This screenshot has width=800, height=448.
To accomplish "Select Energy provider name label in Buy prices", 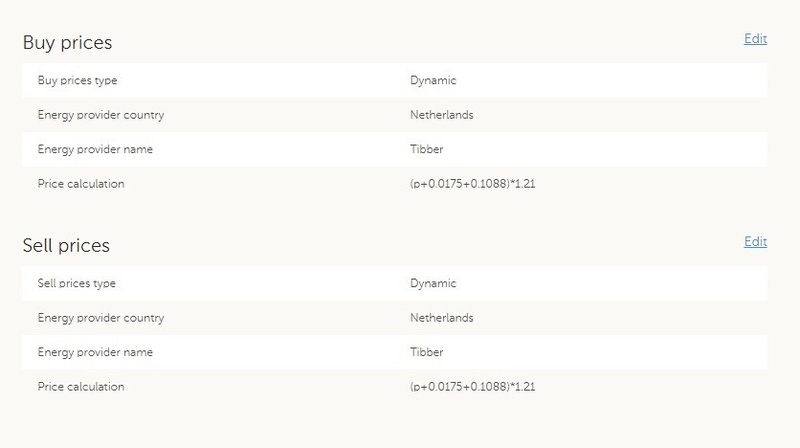I will click(x=95, y=150).
